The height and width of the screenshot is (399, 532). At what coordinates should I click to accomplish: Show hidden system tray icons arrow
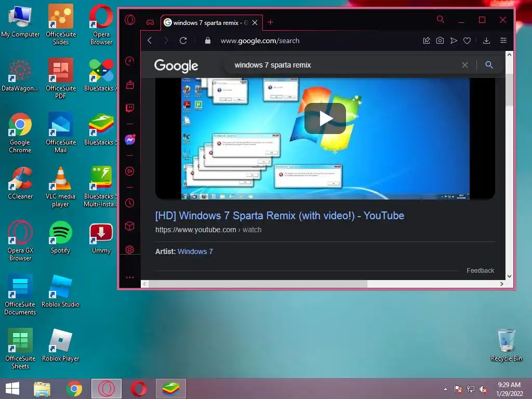coord(445,389)
